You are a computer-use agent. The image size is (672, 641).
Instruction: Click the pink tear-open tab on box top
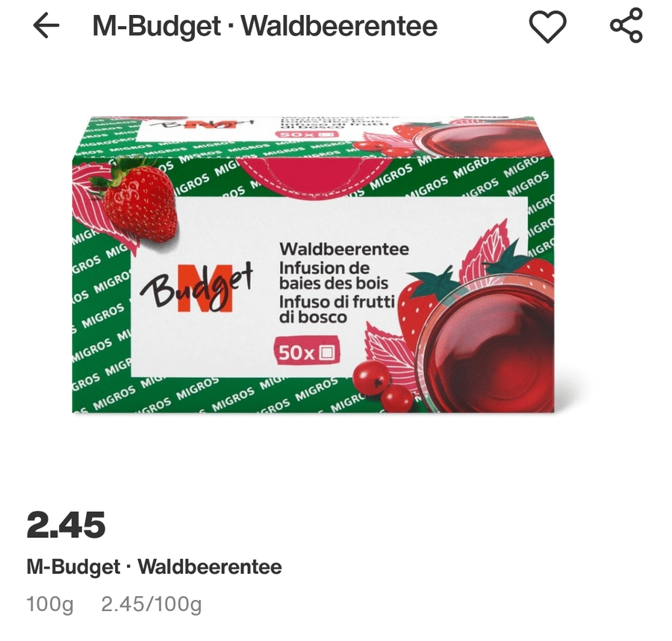306,173
